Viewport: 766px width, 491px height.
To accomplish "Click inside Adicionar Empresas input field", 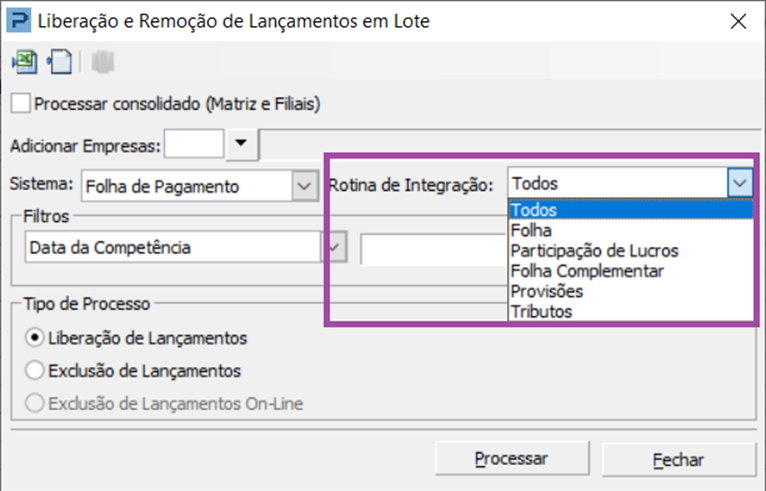I will tap(194, 144).
